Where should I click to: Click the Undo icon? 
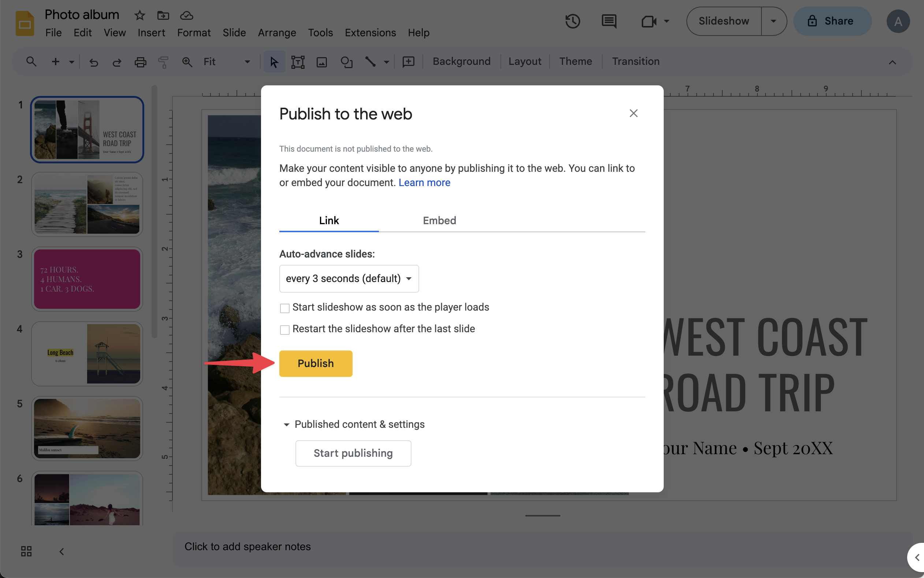click(94, 62)
